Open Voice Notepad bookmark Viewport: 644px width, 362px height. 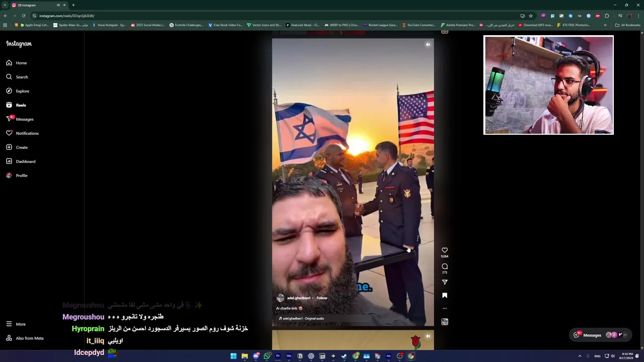point(108,25)
